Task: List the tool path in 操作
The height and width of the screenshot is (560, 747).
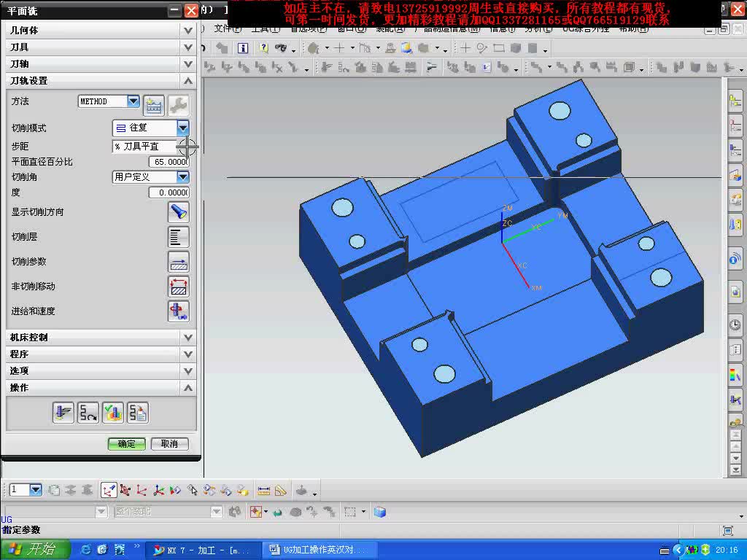Action: click(138, 413)
